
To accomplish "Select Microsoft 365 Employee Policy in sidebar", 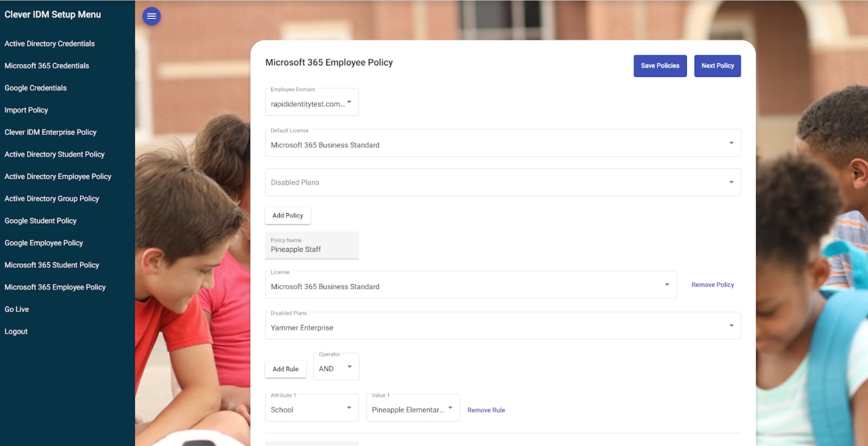I will click(x=55, y=287).
